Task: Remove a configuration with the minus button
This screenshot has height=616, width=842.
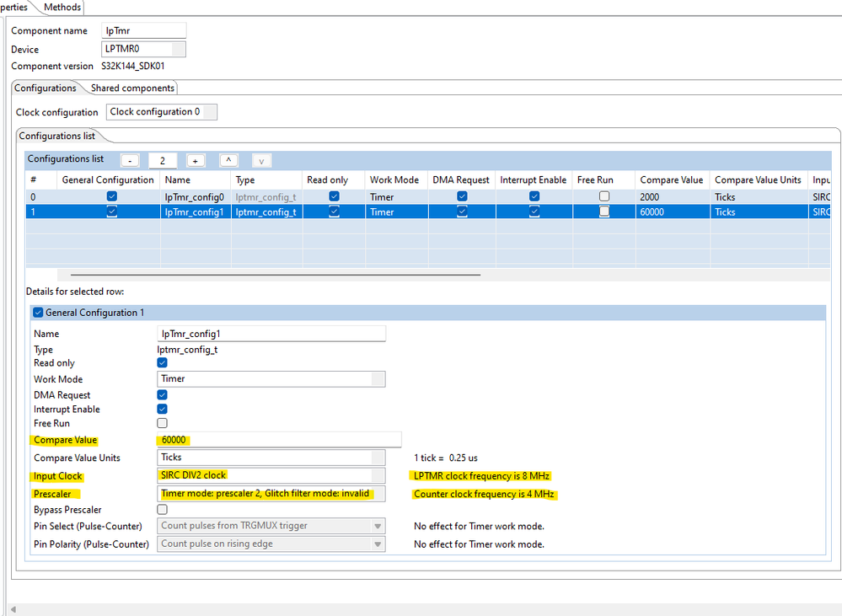Action: [130, 161]
